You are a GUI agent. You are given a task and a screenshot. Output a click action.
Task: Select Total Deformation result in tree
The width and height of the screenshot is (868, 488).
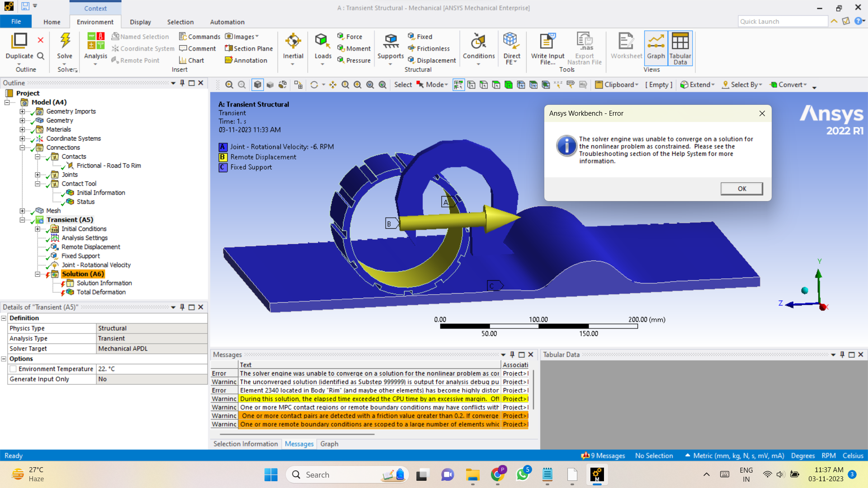101,292
